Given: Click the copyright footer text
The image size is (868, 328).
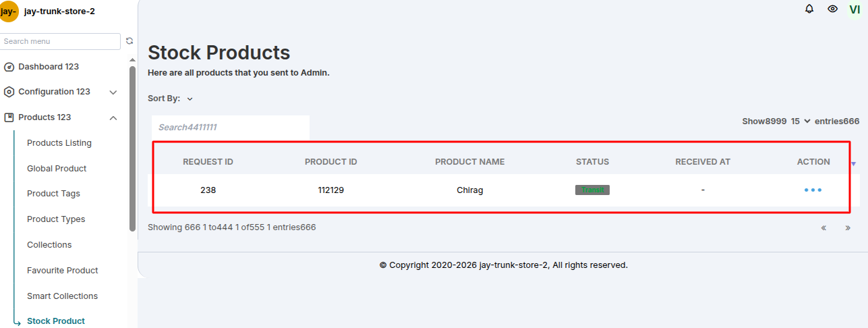Looking at the screenshot, I should (x=504, y=265).
